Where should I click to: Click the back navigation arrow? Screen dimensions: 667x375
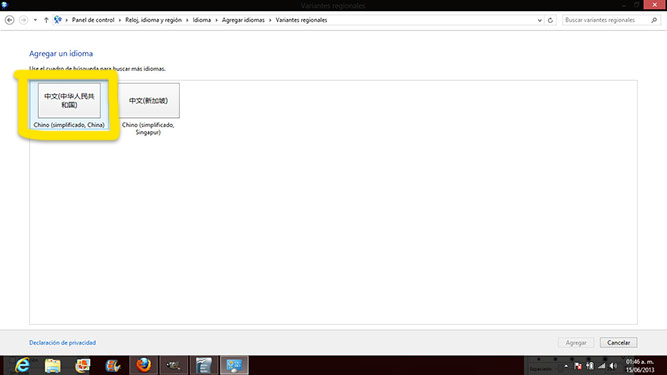pos(9,20)
